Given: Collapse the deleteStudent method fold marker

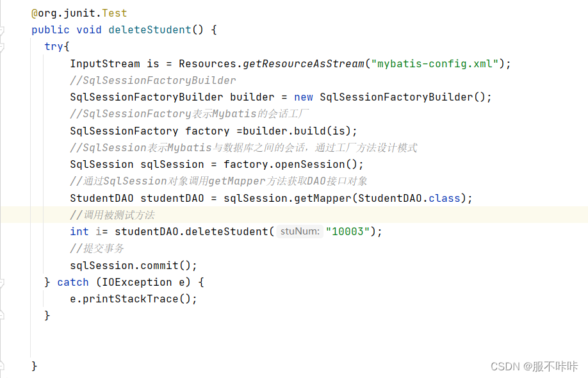Looking at the screenshot, I should pyautogui.click(x=2, y=30).
